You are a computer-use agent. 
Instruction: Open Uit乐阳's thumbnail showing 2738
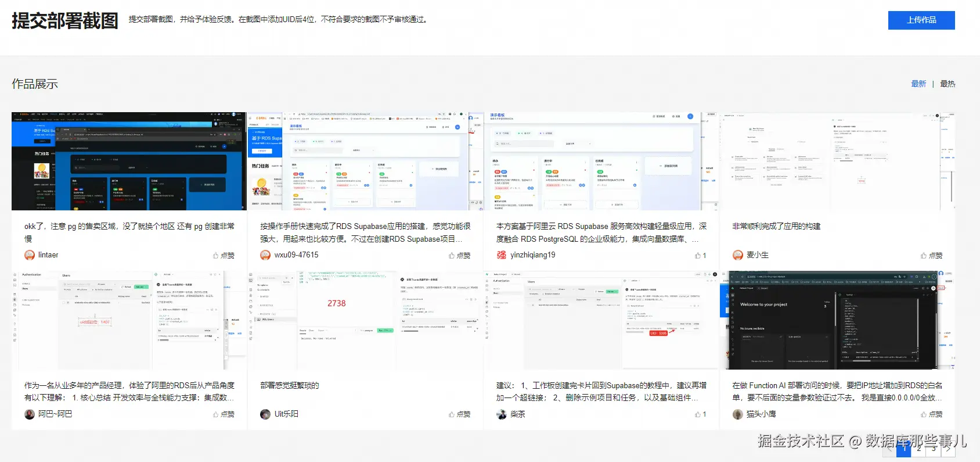(365, 320)
